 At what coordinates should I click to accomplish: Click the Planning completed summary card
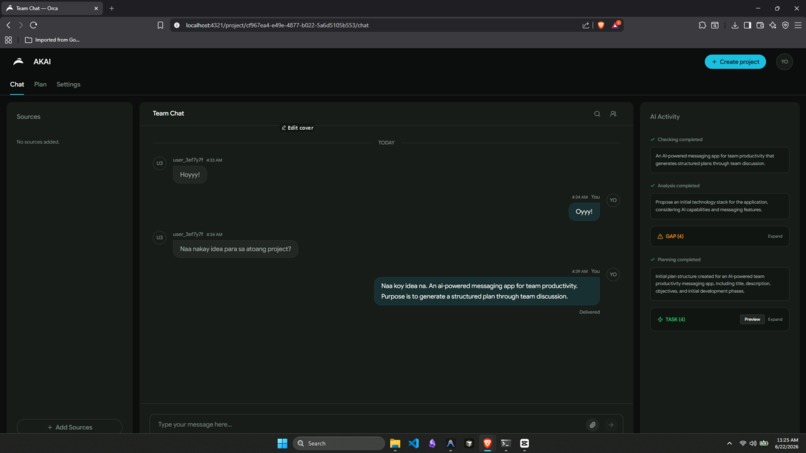click(x=719, y=284)
